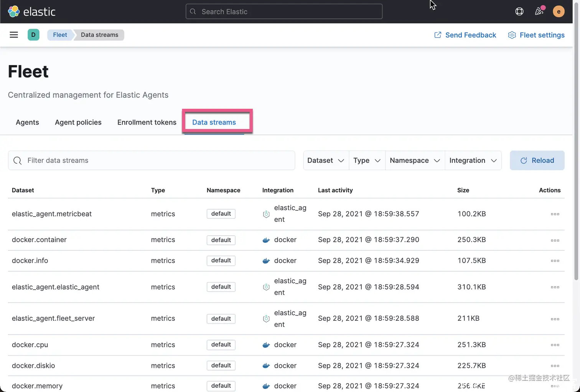This screenshot has width=580, height=392.
Task: Click docker icon in docker.diskio row
Action: (x=266, y=366)
